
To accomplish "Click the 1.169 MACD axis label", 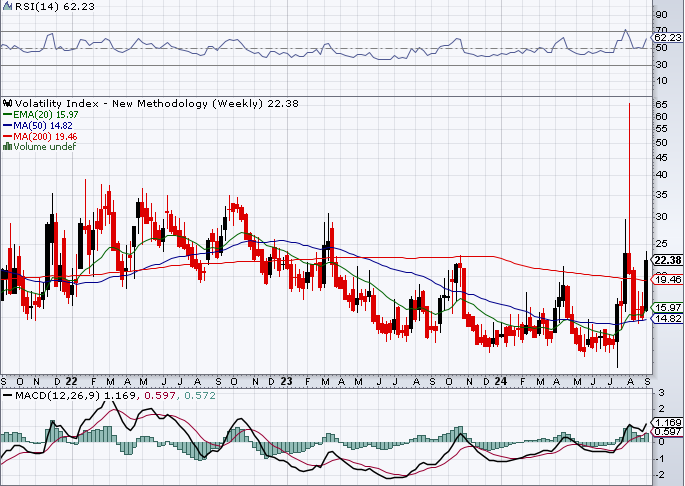I will tap(667, 422).
